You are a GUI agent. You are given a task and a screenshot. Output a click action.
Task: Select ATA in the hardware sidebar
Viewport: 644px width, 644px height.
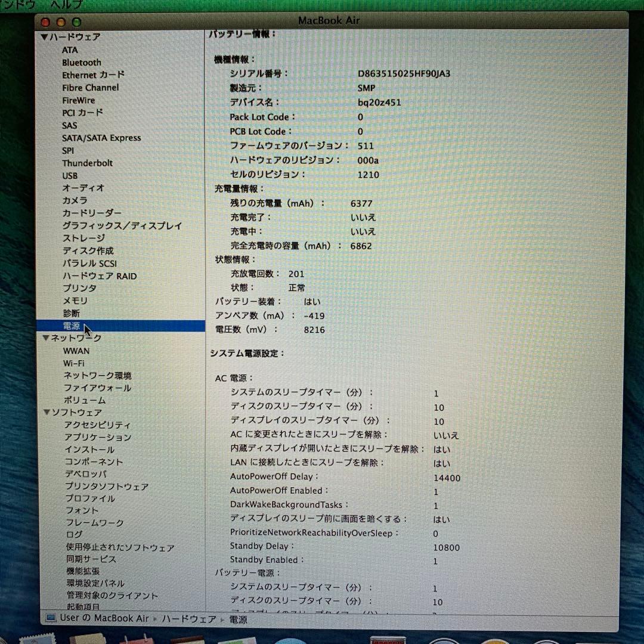click(70, 49)
